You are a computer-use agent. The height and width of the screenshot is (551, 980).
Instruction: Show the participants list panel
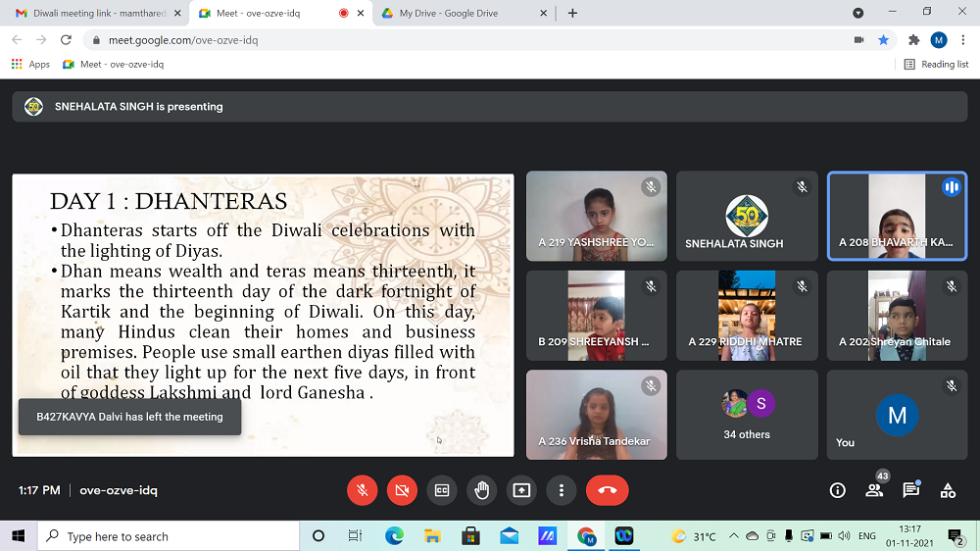pos(874,490)
